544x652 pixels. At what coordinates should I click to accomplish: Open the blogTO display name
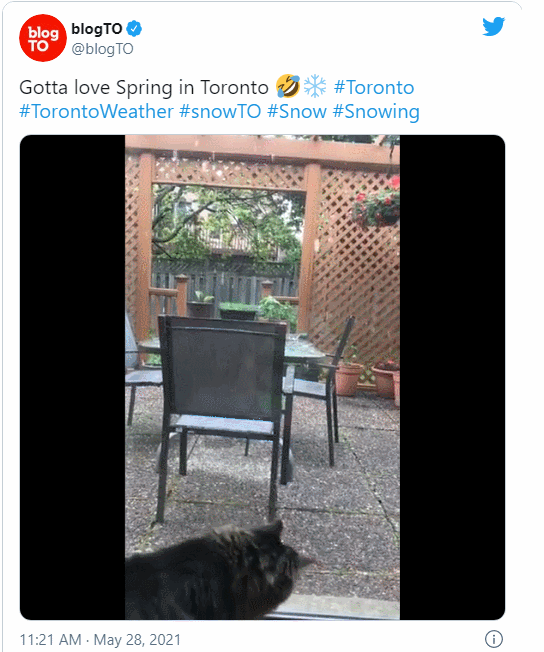pyautogui.click(x=97, y=29)
